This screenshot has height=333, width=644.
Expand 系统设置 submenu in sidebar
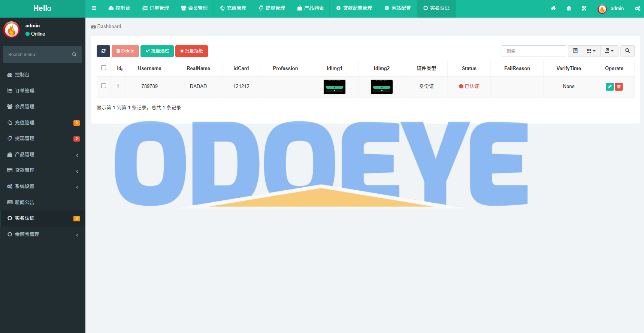point(43,187)
